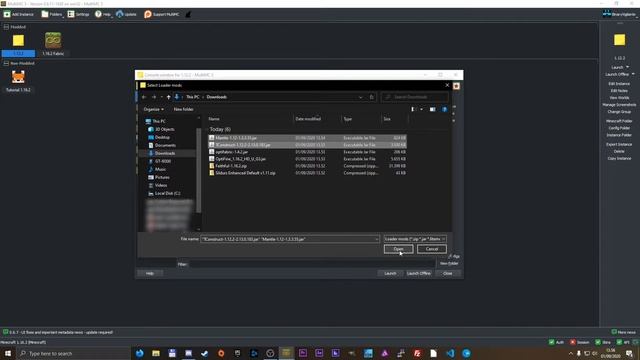Click the Search Downloads field
Screen dimensions: 640x360
(415, 97)
